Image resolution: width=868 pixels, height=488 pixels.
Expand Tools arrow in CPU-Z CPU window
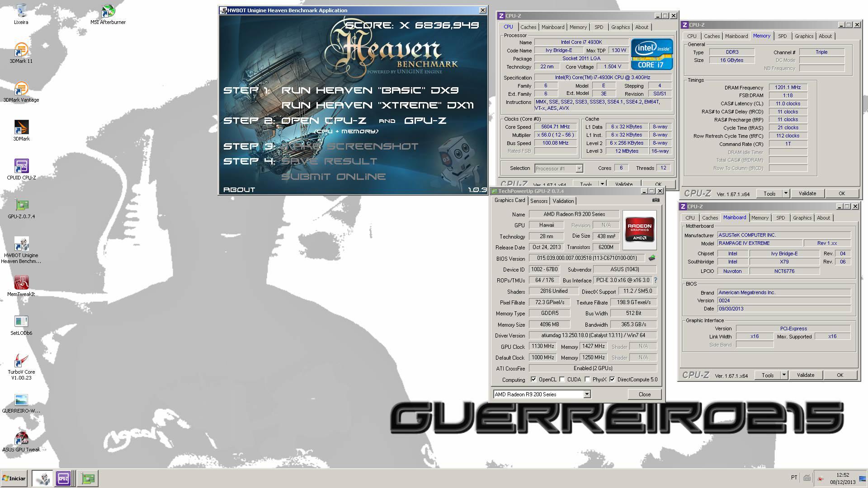tap(602, 184)
